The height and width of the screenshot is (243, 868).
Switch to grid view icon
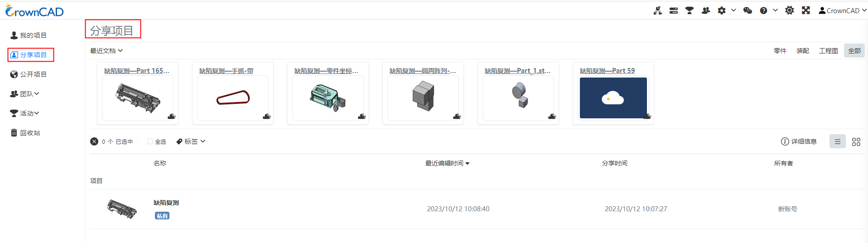point(856,142)
